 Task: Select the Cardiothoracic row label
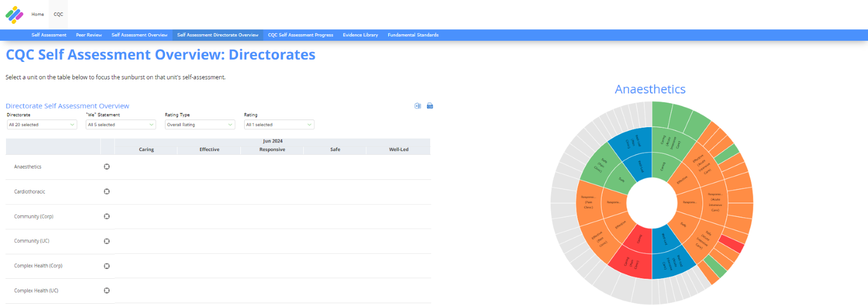pos(30,192)
